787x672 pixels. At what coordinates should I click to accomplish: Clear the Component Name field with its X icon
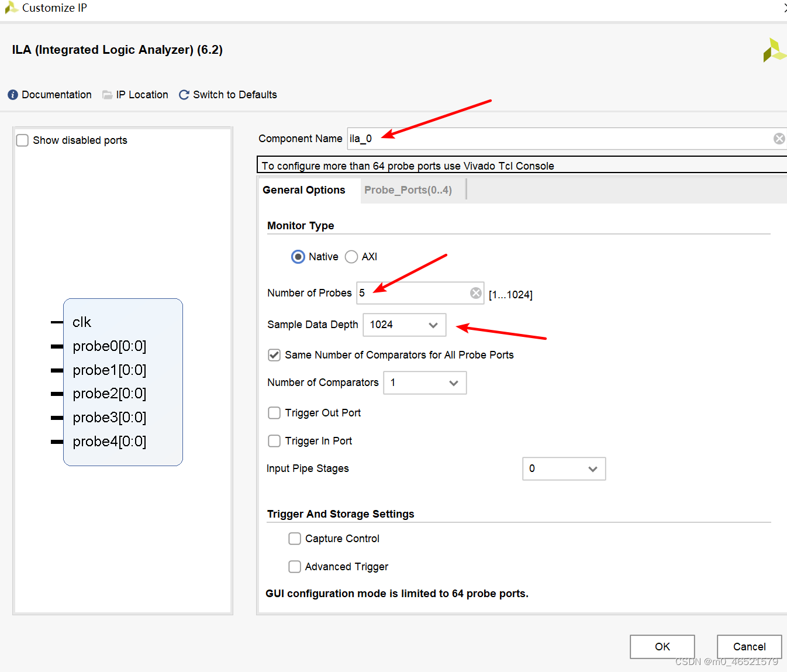779,139
